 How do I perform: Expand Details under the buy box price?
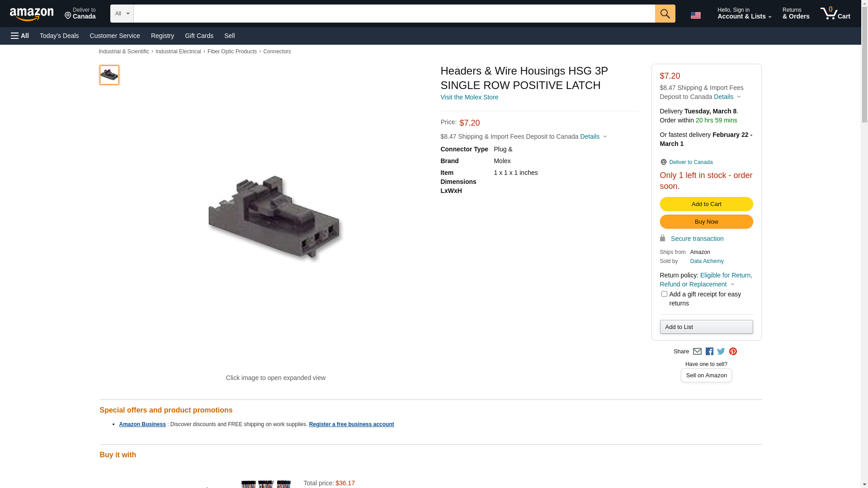[x=727, y=97]
